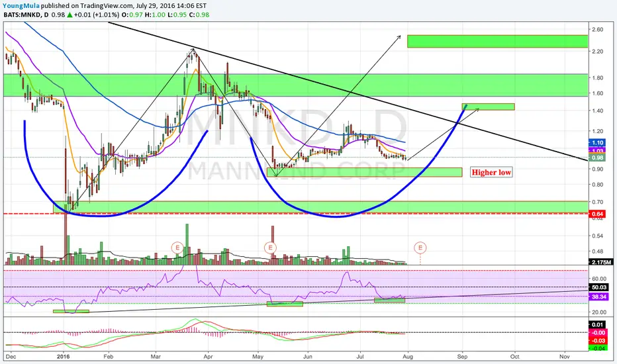Click the 60.00 RSI axis label
The width and height of the screenshot is (617, 364).
pos(598,279)
